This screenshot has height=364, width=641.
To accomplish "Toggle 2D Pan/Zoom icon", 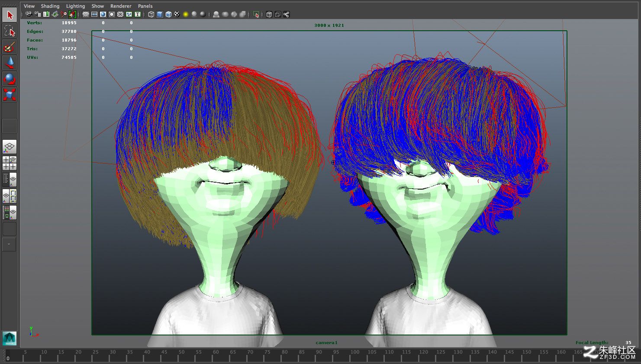I will pos(64,14).
